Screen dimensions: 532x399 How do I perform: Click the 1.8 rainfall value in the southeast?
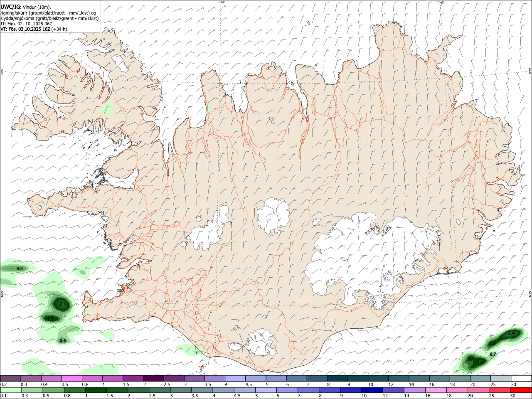click(x=480, y=362)
